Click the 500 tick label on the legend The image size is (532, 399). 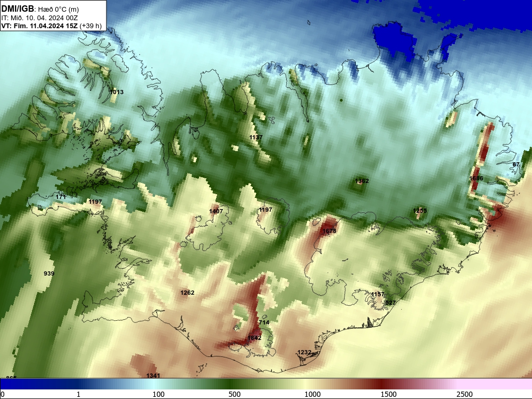pyautogui.click(x=235, y=394)
